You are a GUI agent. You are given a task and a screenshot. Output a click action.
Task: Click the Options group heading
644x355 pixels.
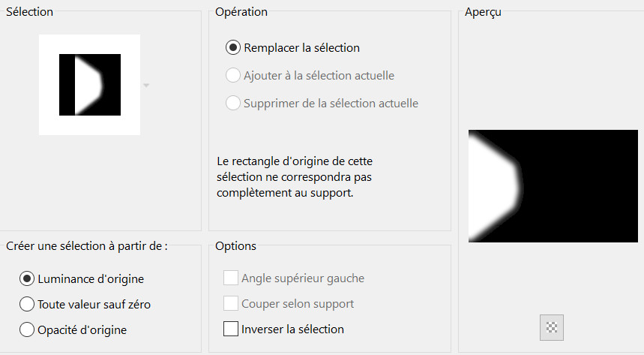[235, 246]
